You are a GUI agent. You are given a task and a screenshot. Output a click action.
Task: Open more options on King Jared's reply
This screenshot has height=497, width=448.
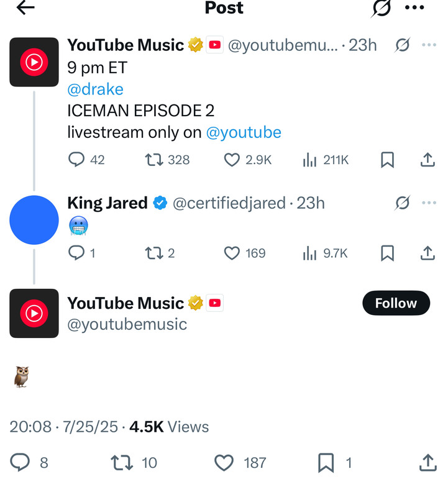click(429, 203)
